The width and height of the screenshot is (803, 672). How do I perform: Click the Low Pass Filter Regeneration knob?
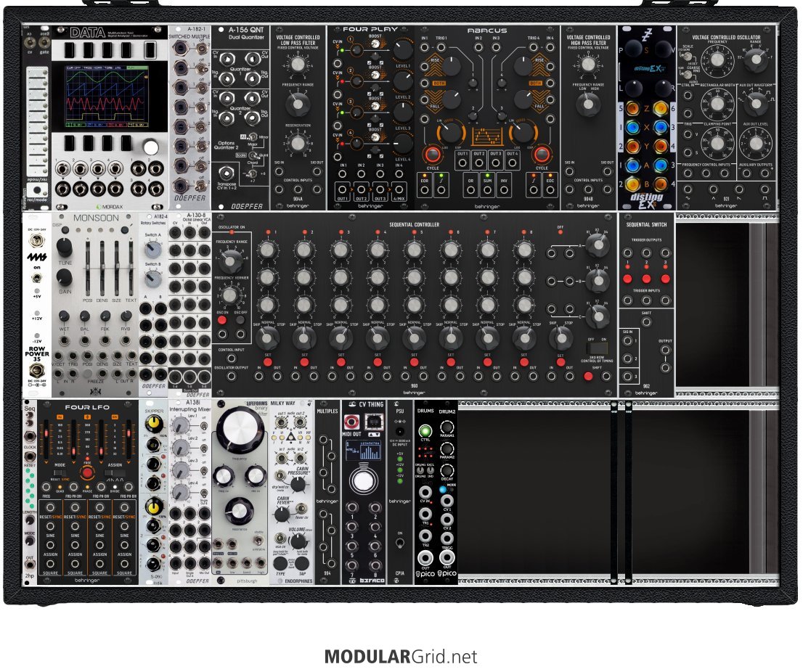click(298, 143)
